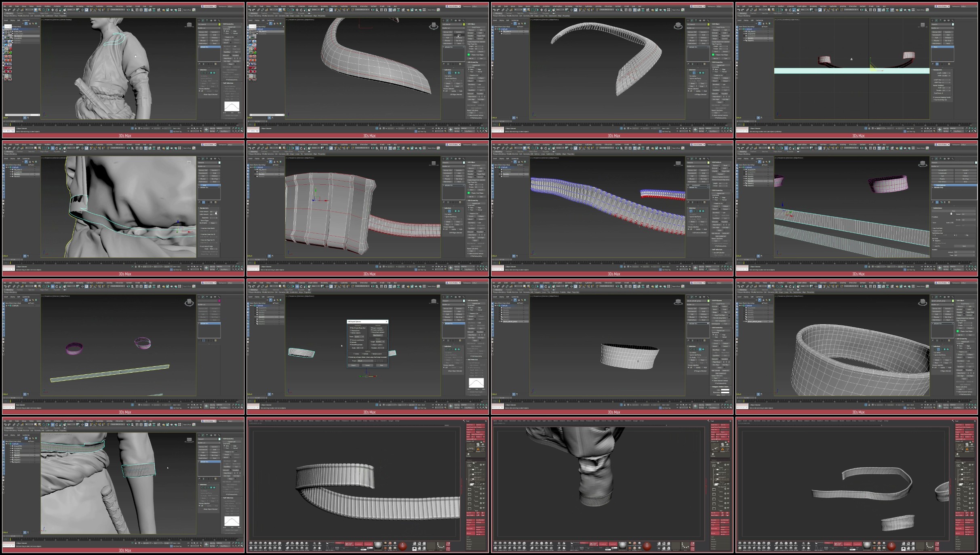Select Move tool in the OBJ Export dialog frame
Screen dimensions: 980x555
[x=297, y=286]
